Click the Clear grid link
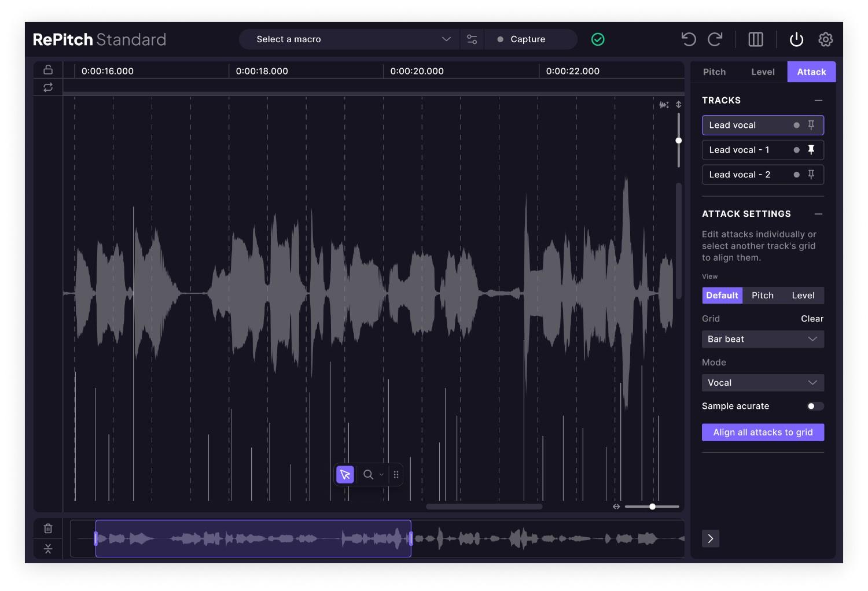The height and width of the screenshot is (591, 868). click(811, 319)
